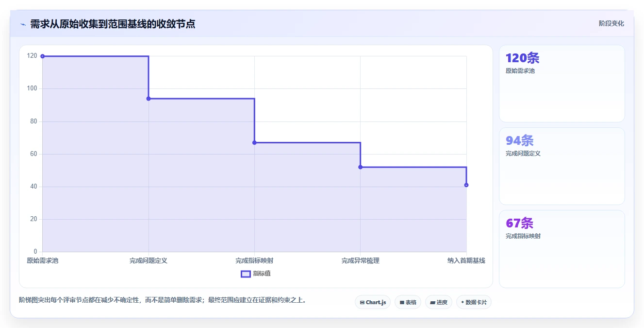Click the data point at 完成指标映射 (67)
Image resolution: width=644 pixels, height=328 pixels.
[254, 142]
